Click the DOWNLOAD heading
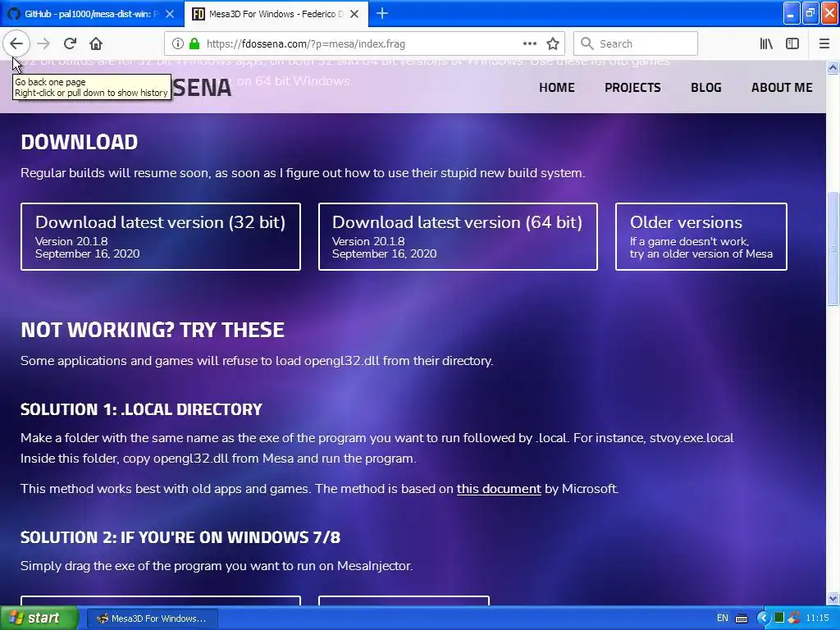 point(80,142)
